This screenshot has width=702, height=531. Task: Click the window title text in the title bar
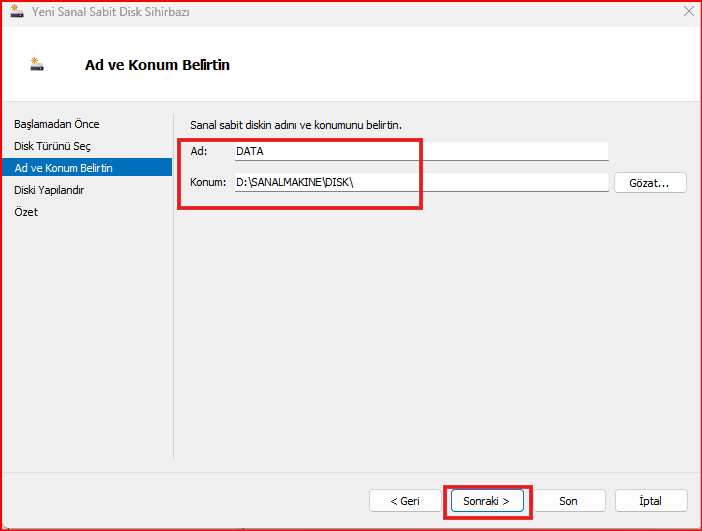pyautogui.click(x=112, y=12)
